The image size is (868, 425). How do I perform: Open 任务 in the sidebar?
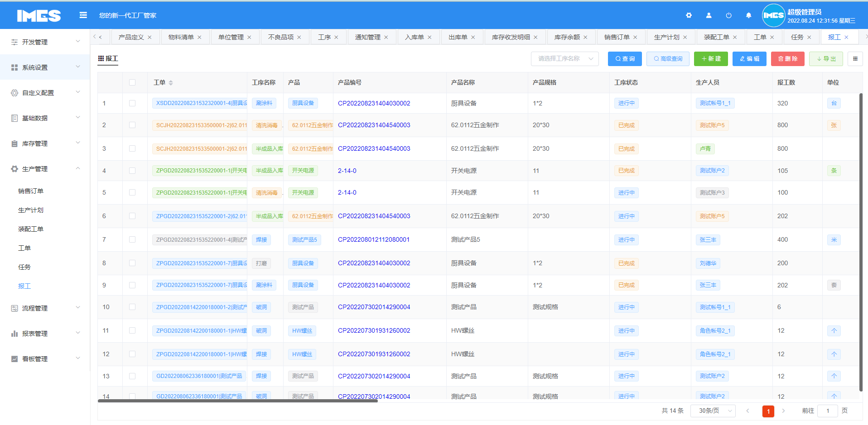[x=24, y=267]
